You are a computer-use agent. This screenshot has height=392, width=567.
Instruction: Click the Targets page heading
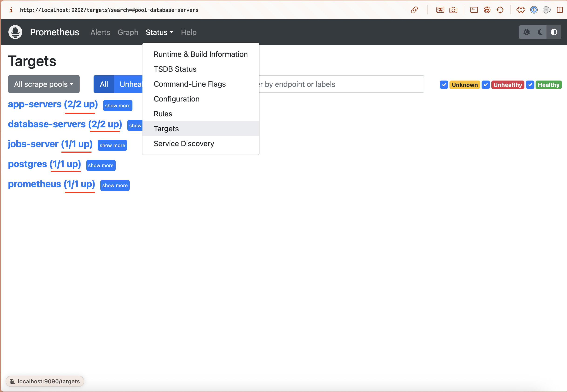[x=32, y=61]
